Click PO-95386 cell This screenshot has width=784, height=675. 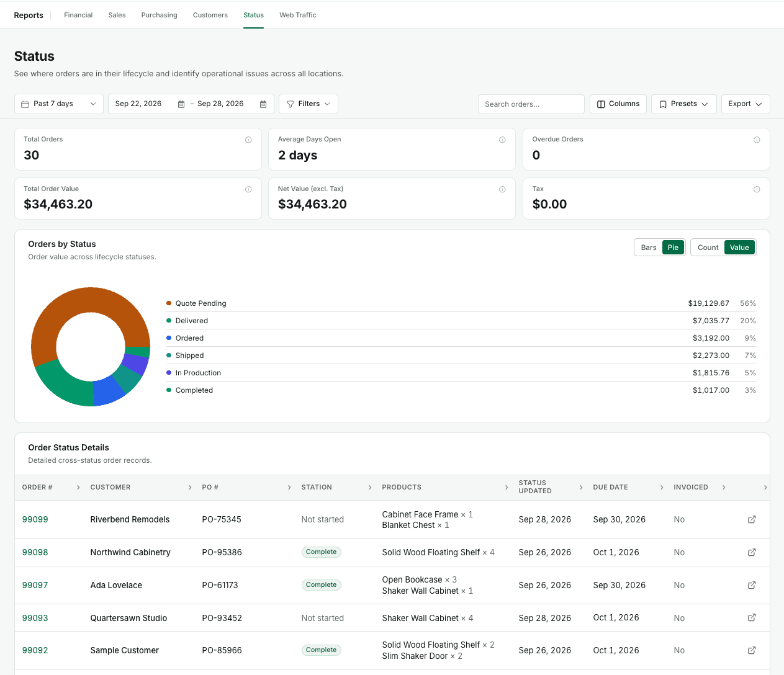(222, 552)
